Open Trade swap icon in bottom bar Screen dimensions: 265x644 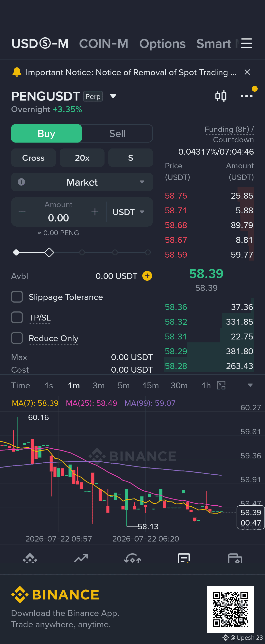(132, 558)
